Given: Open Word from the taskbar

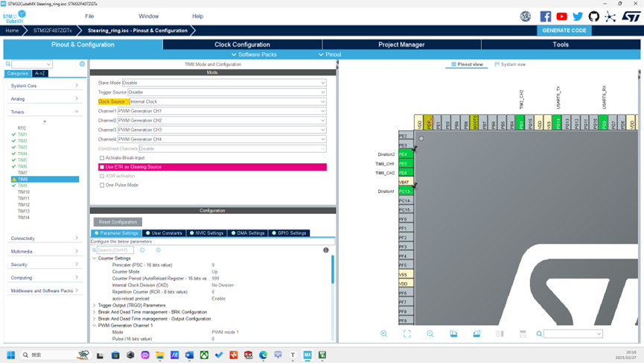Looking at the screenshot, I should tap(189, 355).
